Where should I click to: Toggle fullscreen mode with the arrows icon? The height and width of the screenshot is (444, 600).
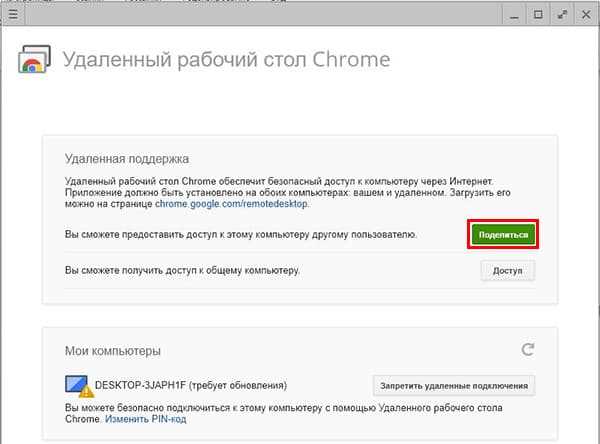[562, 15]
